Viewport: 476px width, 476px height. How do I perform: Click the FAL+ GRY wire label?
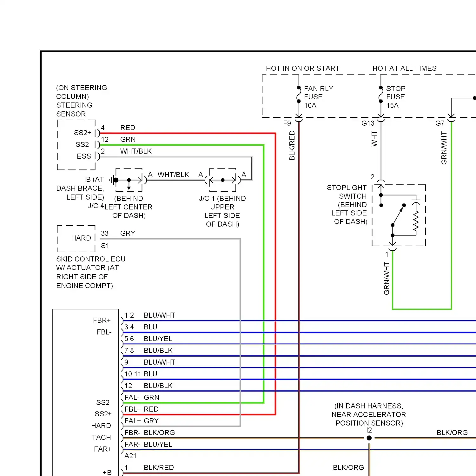pos(142,421)
